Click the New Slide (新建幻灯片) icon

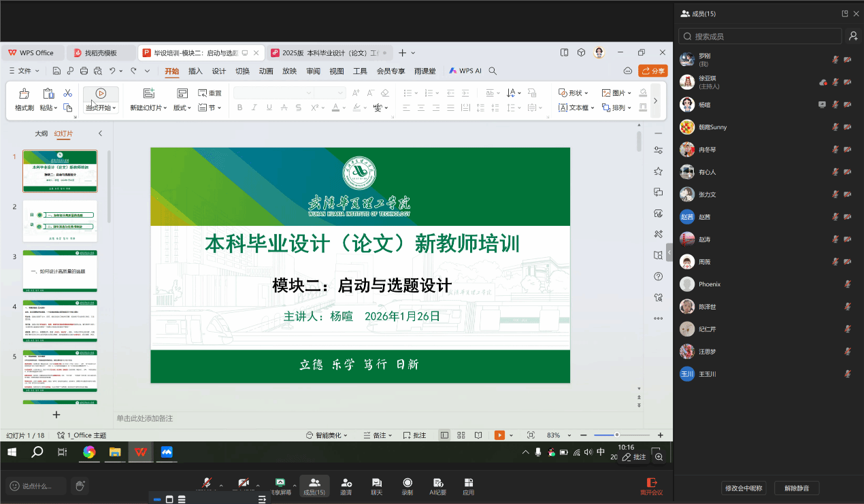[x=148, y=94]
